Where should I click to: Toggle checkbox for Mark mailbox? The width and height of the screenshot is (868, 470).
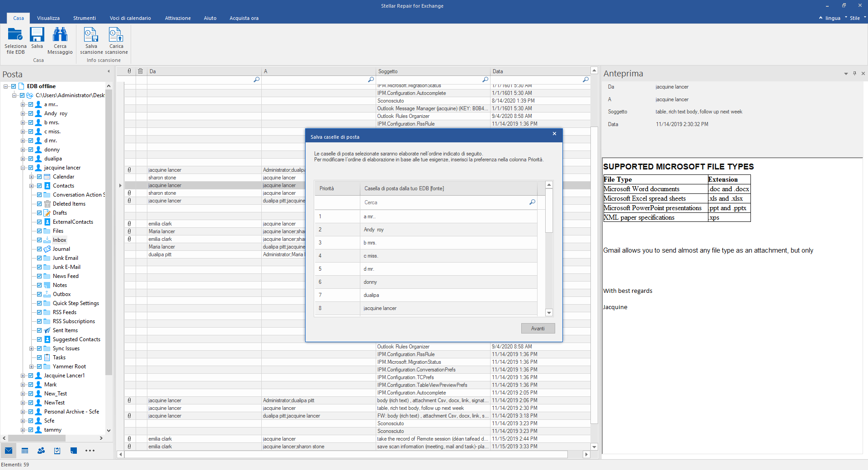pos(31,385)
